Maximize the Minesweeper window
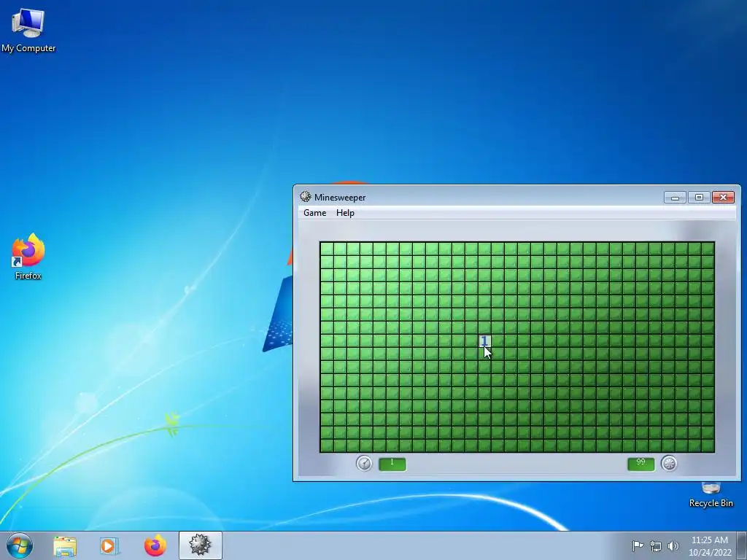Screen dimensions: 747x560 pyautogui.click(x=699, y=197)
